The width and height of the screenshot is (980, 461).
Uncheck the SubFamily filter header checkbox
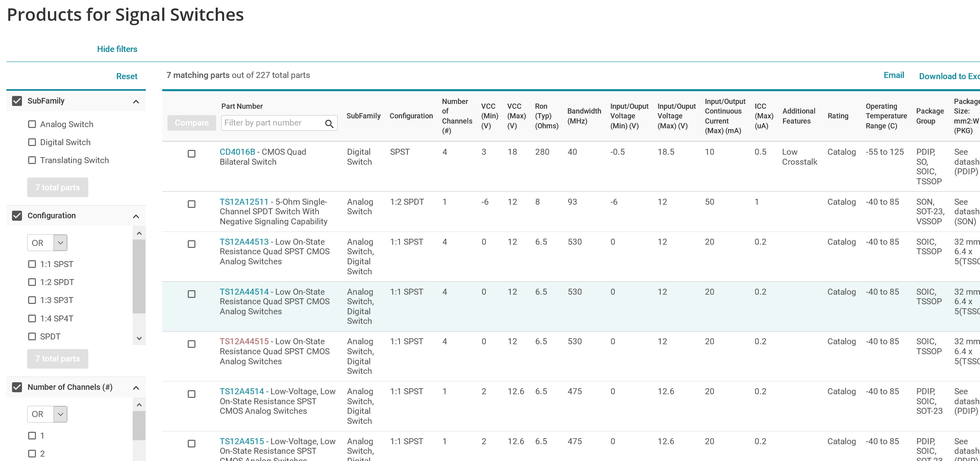(x=17, y=101)
